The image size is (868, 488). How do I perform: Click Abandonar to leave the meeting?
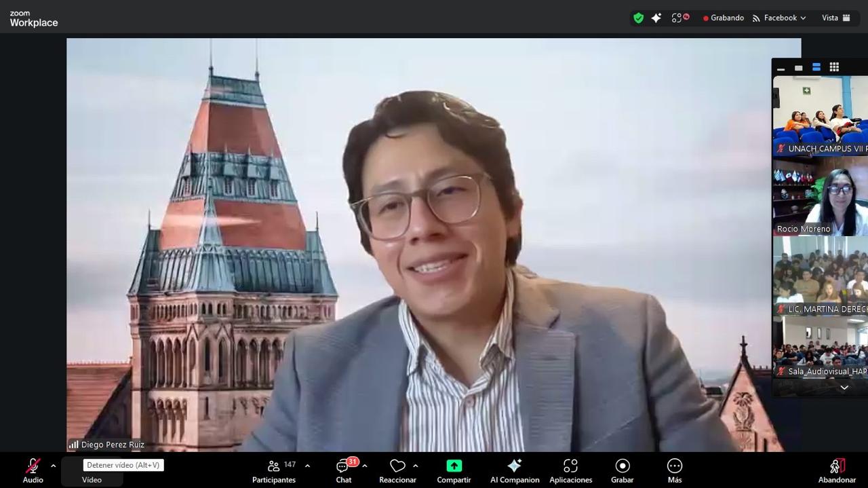pyautogui.click(x=837, y=470)
